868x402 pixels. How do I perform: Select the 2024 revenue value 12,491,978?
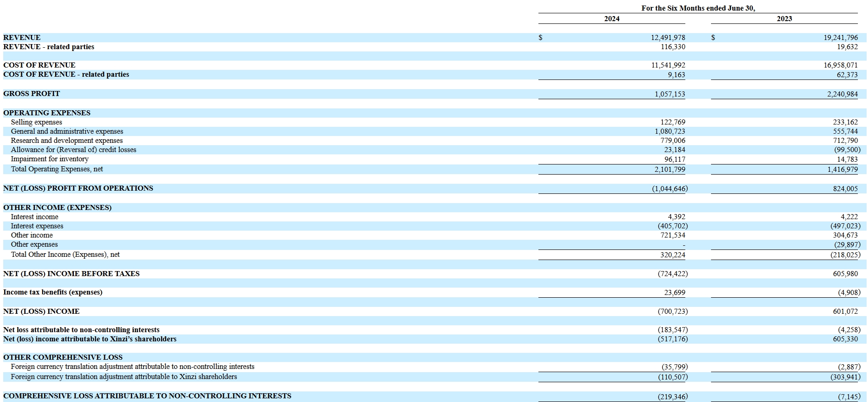click(x=667, y=38)
